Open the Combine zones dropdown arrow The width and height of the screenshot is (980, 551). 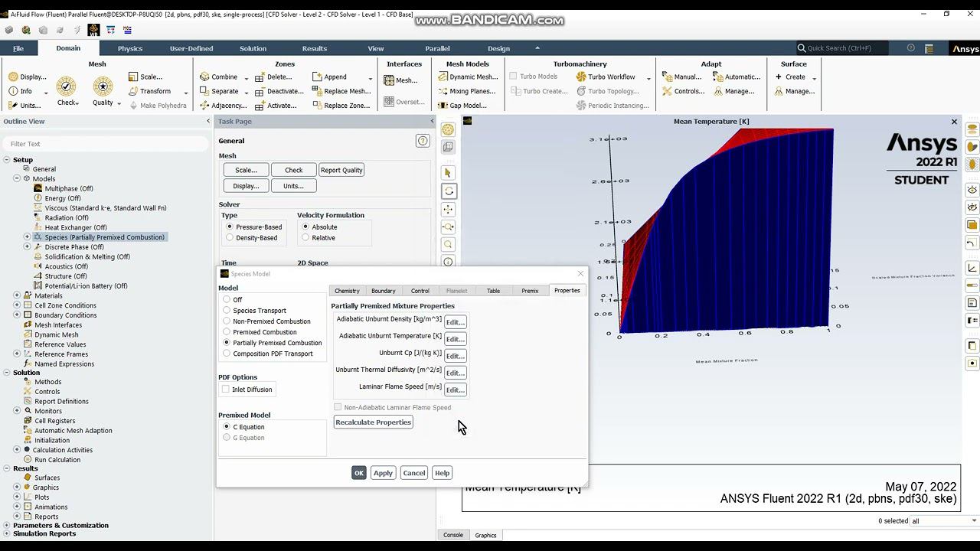(x=246, y=78)
